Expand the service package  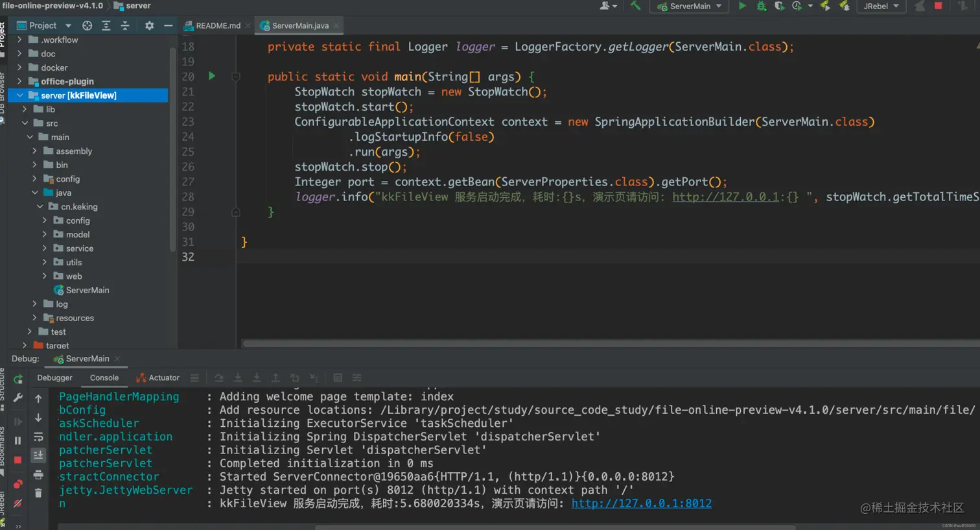coord(45,248)
